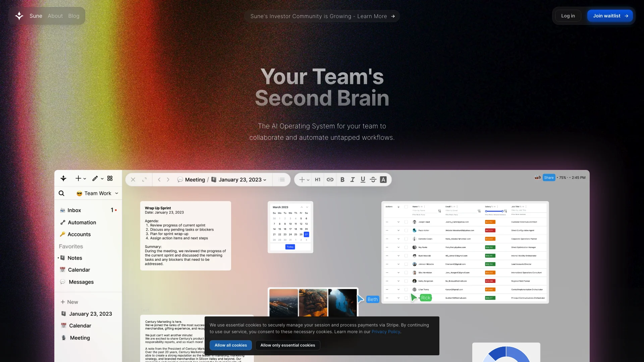
Task: Check the Paula Kohler row checkbox
Action: [406, 230]
